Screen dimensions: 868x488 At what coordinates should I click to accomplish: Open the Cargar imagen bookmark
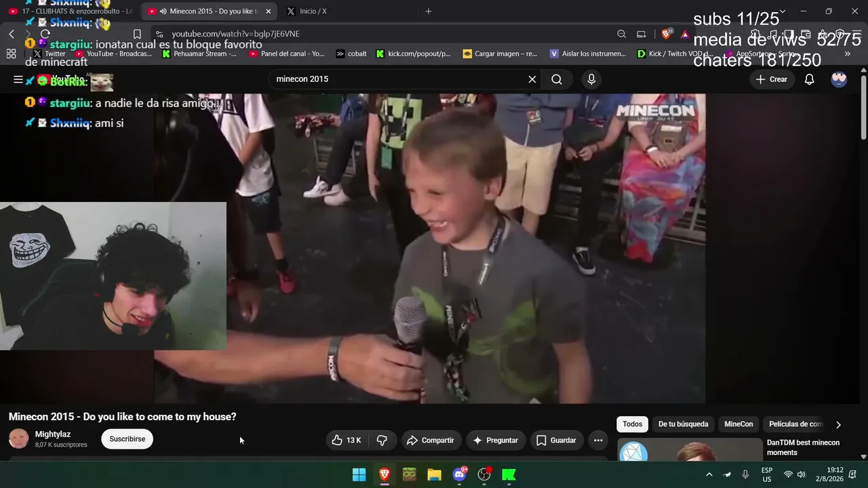coord(500,54)
